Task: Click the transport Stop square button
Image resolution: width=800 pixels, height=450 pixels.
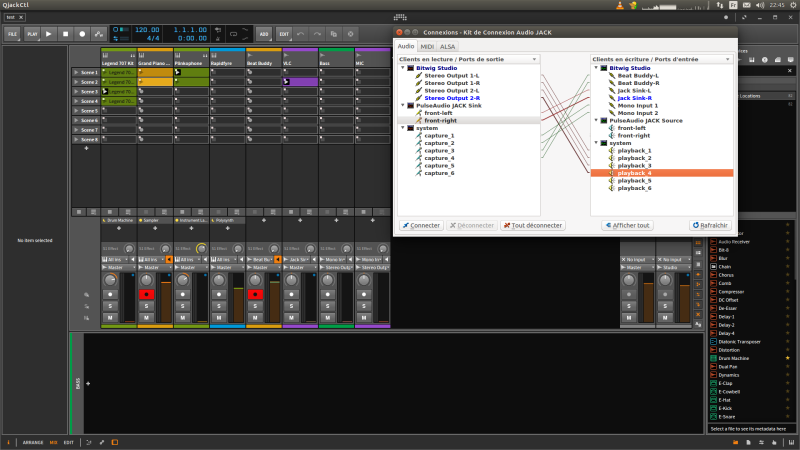Action: (x=65, y=33)
